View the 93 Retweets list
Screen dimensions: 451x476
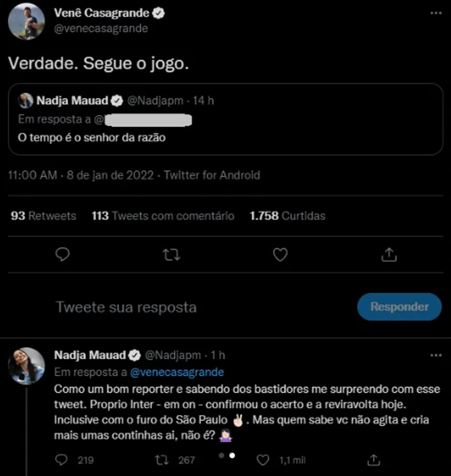tap(43, 216)
